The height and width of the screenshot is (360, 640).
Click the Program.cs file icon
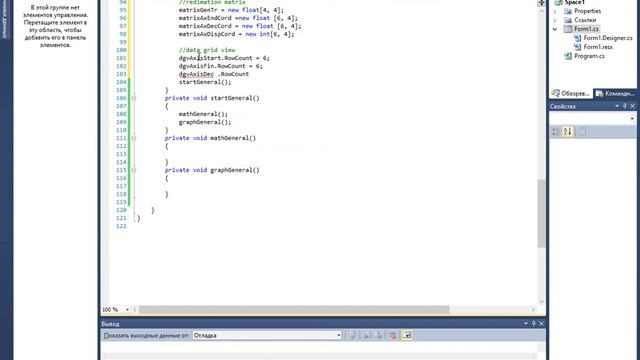pos(568,56)
